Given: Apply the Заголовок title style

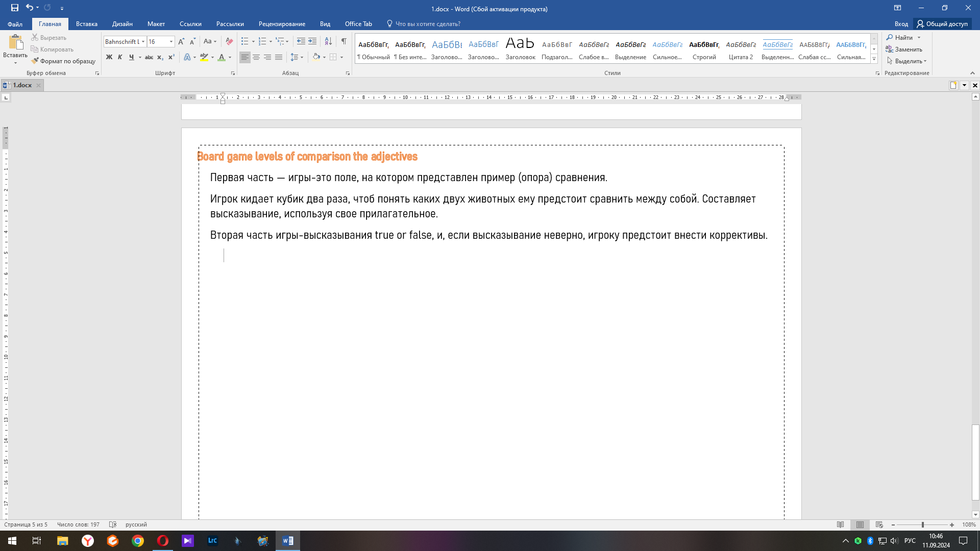Looking at the screenshot, I should pyautogui.click(x=520, y=49).
